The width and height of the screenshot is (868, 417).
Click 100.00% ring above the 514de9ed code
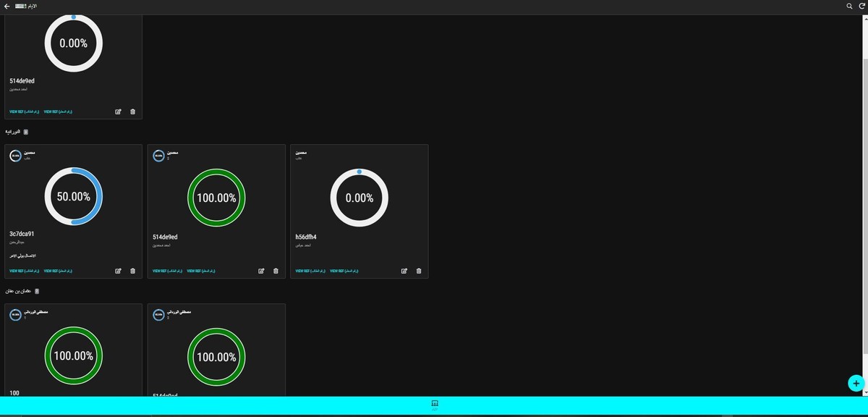(216, 197)
